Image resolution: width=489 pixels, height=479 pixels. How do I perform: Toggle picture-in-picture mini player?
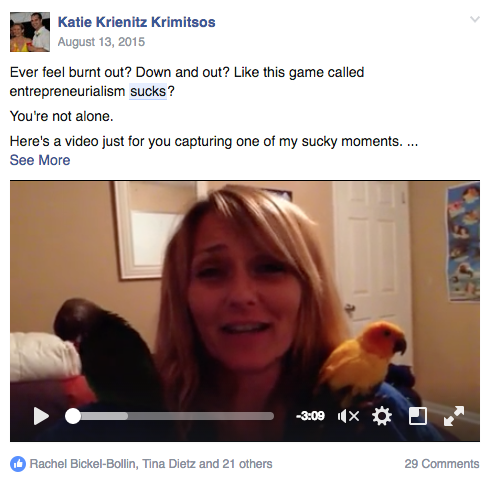click(x=418, y=416)
